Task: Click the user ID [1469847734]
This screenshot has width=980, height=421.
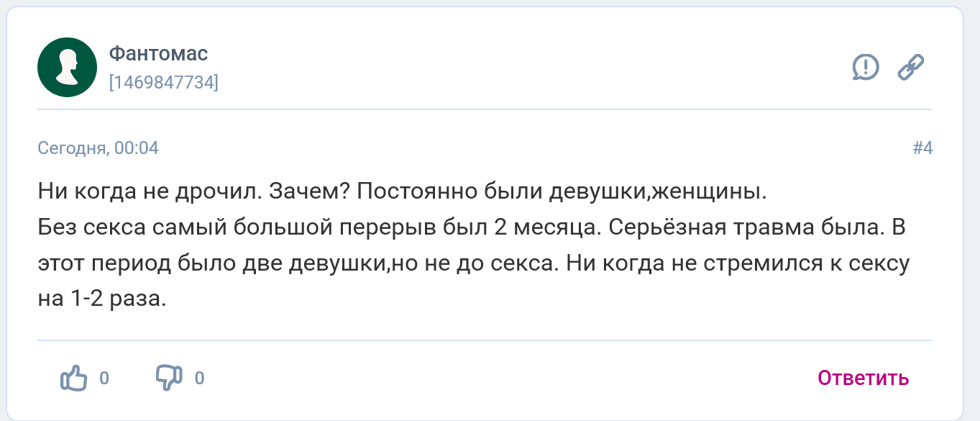Action: pyautogui.click(x=163, y=82)
